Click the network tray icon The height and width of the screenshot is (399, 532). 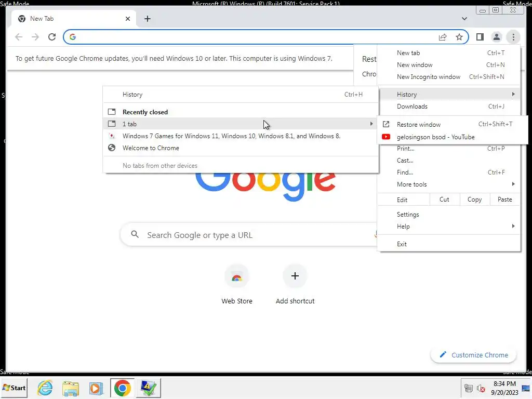469,388
